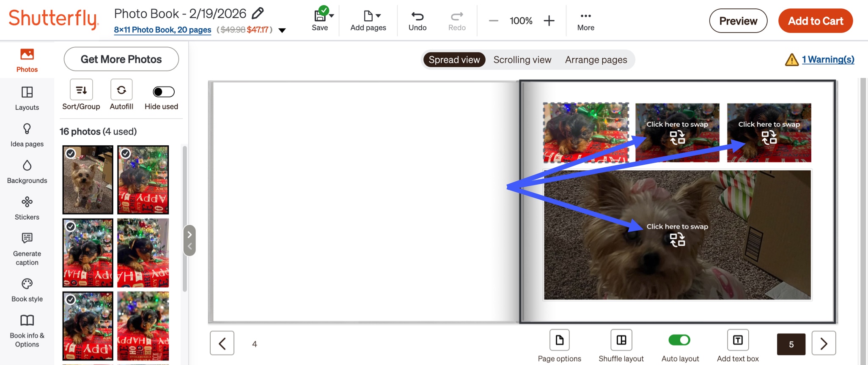Open the 8×11 Photo Book, 20 pages link

pos(162,30)
